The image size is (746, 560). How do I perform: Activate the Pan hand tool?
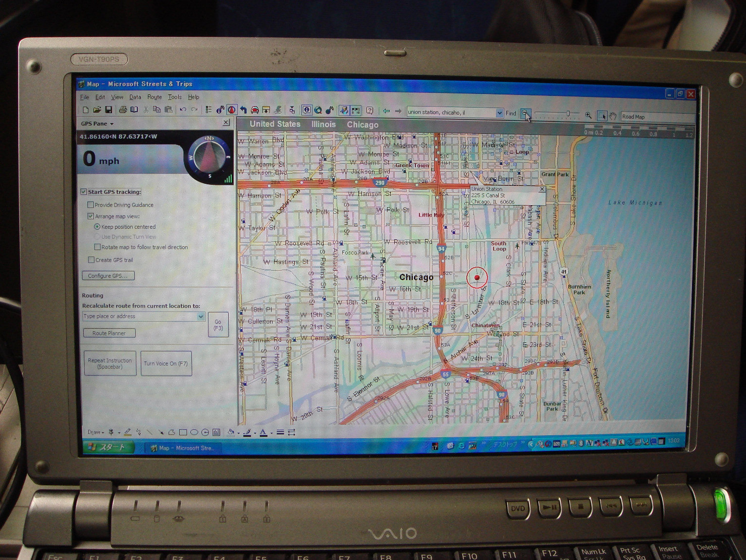612,116
